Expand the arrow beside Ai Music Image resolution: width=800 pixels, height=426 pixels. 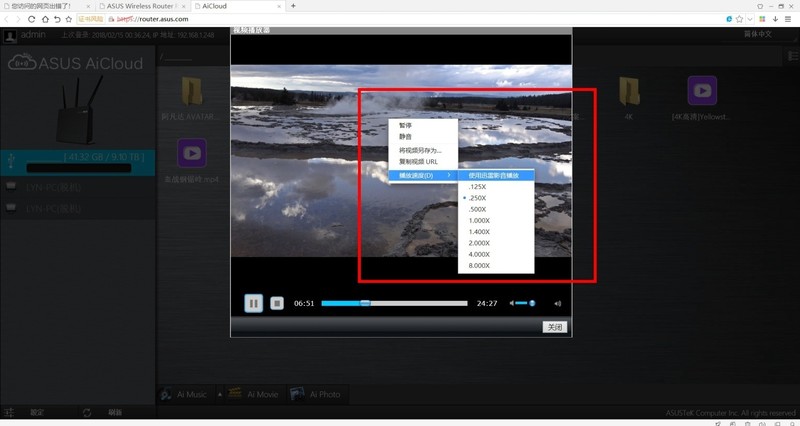click(x=220, y=394)
